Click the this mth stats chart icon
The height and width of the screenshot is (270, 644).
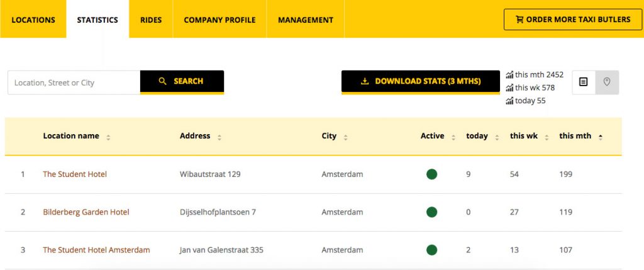[509, 75]
